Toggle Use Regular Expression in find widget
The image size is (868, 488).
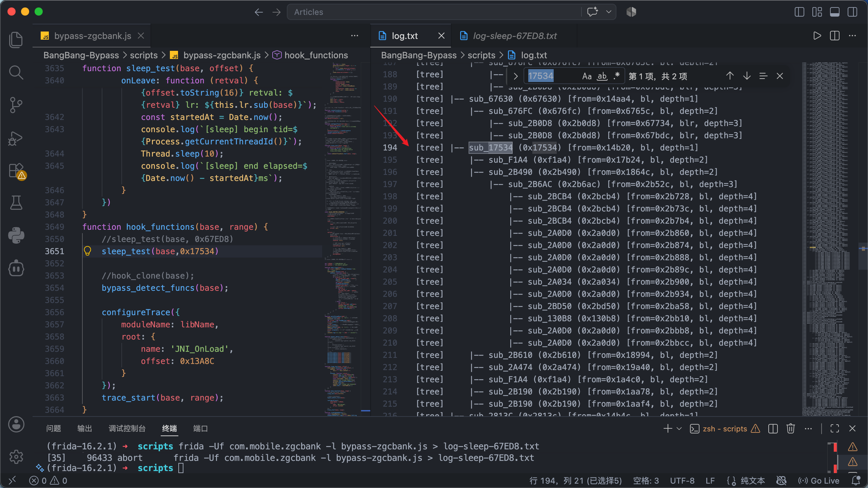coord(617,76)
